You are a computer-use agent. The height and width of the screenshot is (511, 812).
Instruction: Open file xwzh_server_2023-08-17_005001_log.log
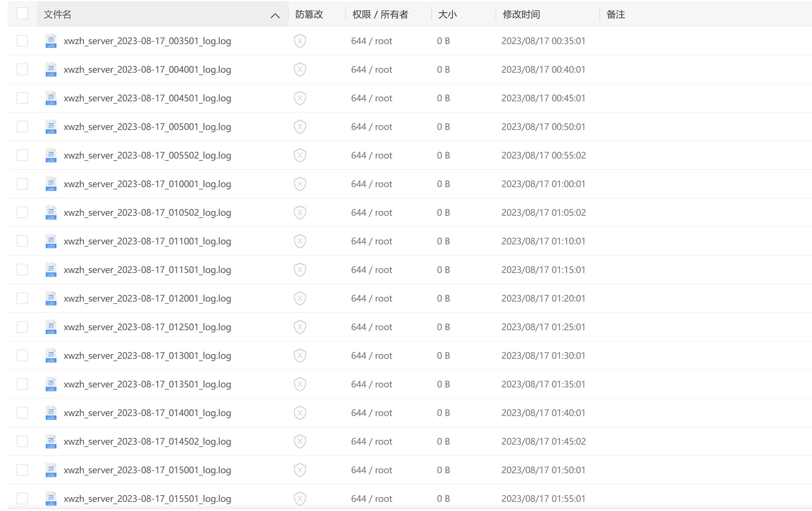pos(147,127)
